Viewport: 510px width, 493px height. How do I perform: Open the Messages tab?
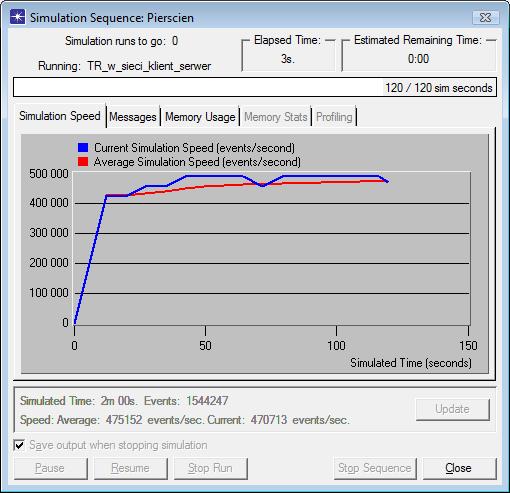133,117
